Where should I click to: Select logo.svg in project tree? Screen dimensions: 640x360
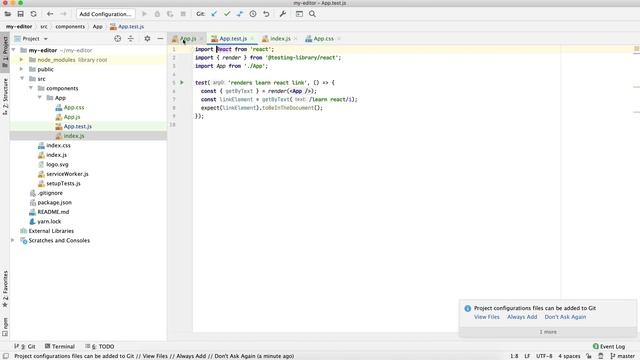click(57, 164)
